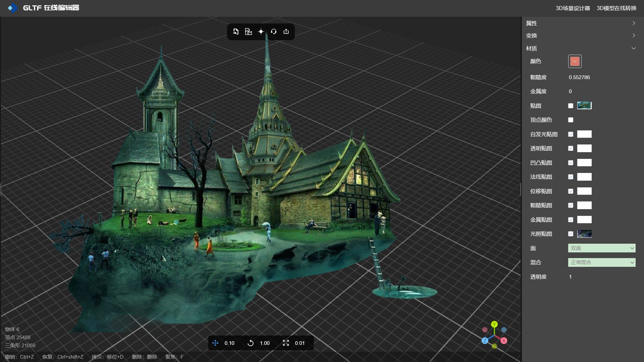Screen dimensions: 644x362
Task: Click the 自发光贴图 empty texture slot
Action: pos(584,134)
